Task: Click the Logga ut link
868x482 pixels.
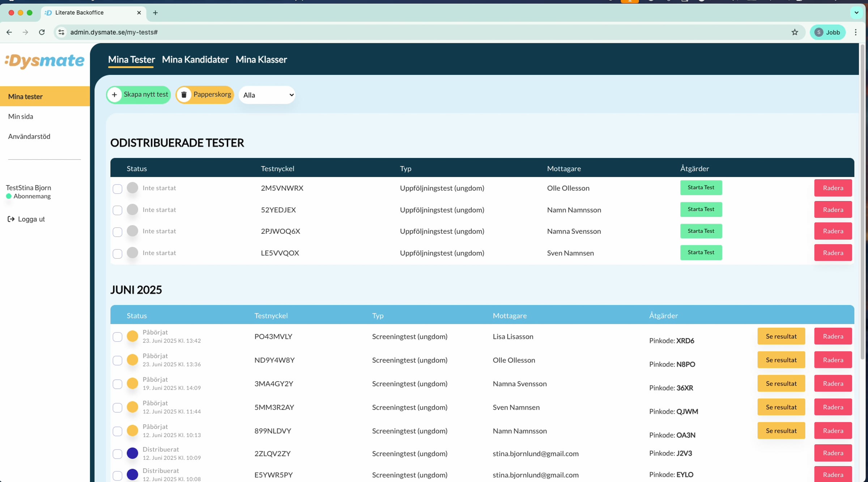Action: click(x=26, y=219)
